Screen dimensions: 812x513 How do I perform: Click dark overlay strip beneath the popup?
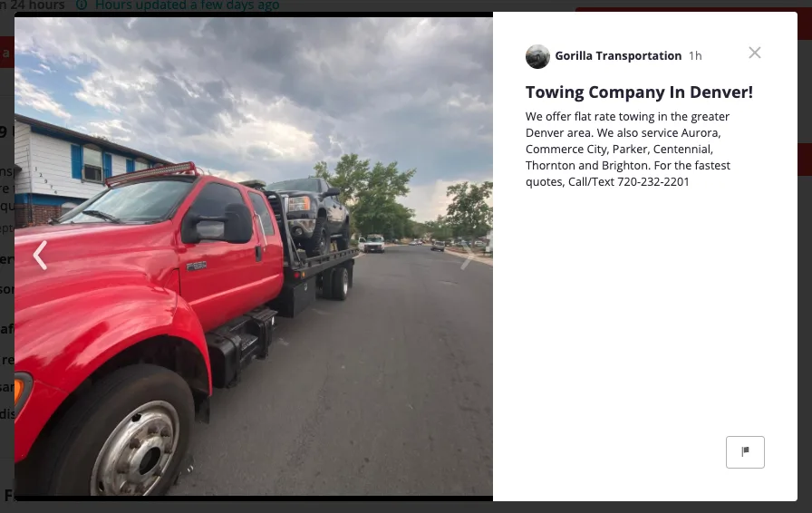click(x=406, y=508)
